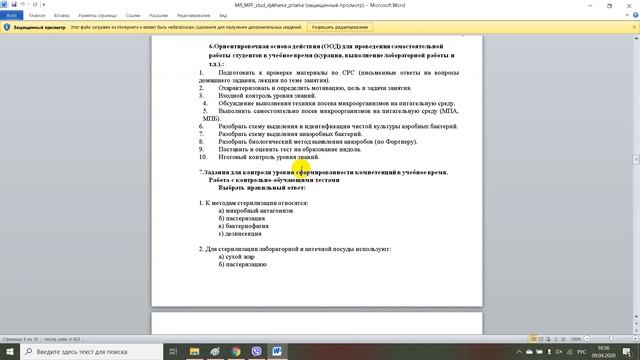
Task: Click answer option 'в) бактериофагия'
Action: point(244,226)
